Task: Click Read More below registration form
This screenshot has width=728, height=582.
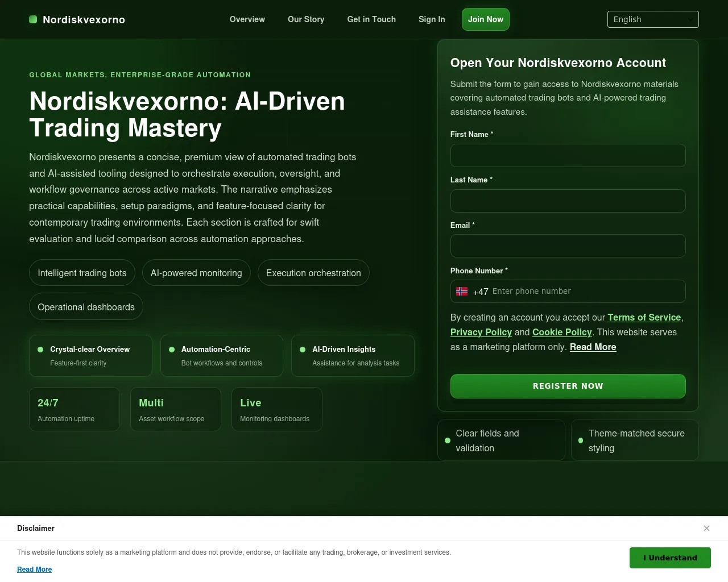Action: 593,347
